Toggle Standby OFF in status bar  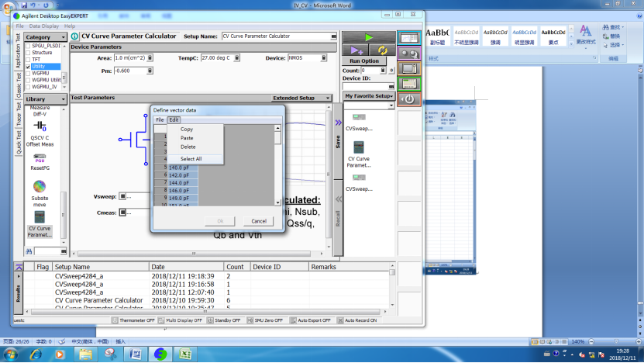[224, 320]
